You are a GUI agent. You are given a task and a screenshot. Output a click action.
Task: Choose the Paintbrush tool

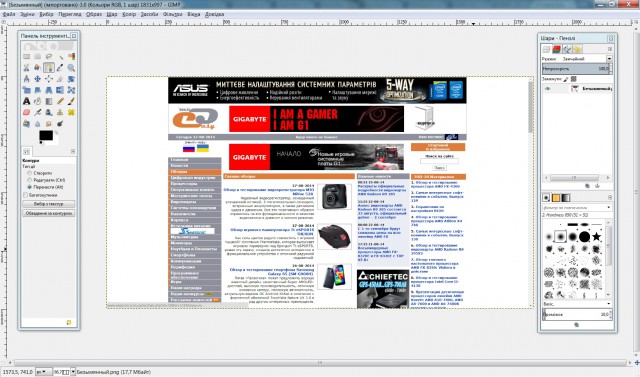coord(71,101)
